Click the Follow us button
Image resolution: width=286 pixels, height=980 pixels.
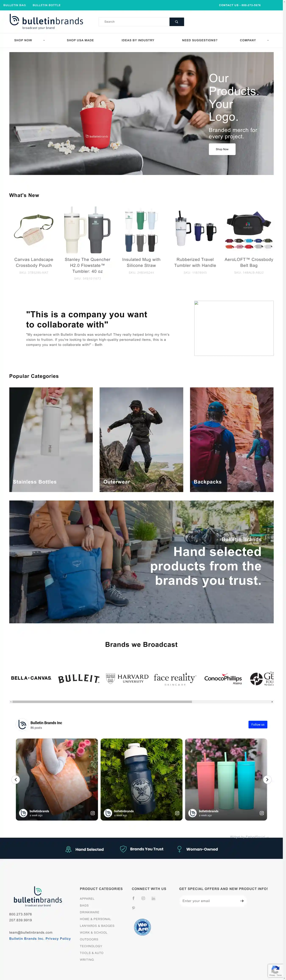tap(258, 724)
